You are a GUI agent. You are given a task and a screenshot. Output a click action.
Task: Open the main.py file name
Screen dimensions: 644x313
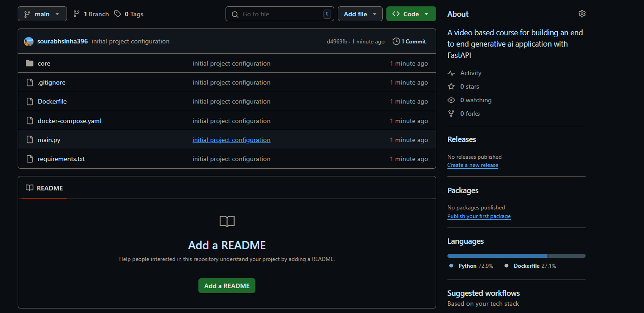(x=49, y=140)
